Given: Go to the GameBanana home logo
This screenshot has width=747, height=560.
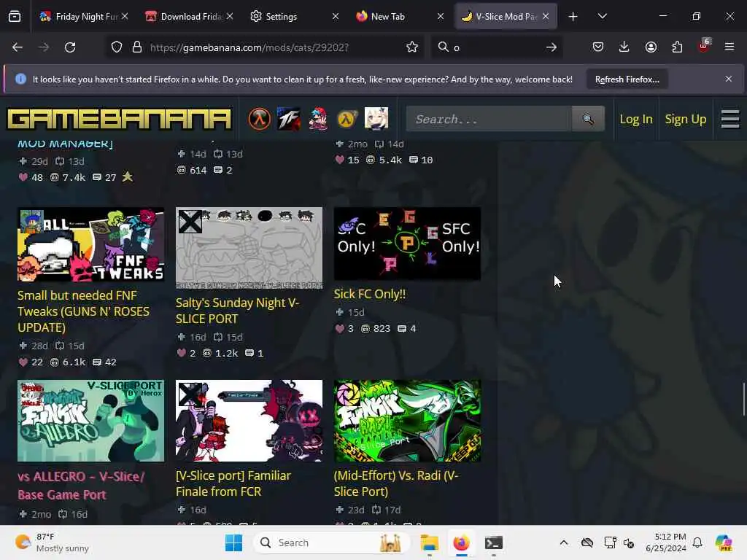Looking at the screenshot, I should click(119, 119).
